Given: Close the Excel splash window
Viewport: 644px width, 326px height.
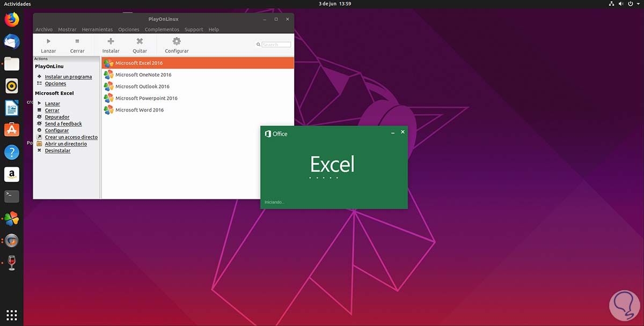Looking at the screenshot, I should (402, 132).
